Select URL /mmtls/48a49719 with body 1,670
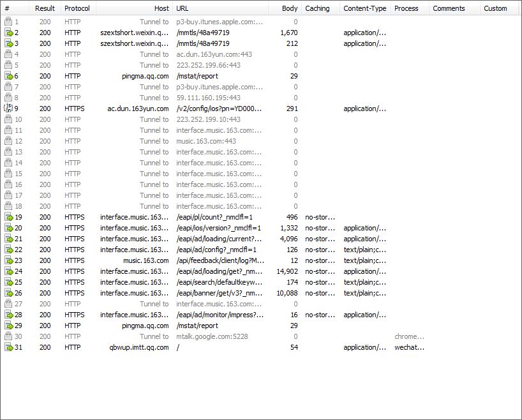The image size is (522, 420). [203, 33]
